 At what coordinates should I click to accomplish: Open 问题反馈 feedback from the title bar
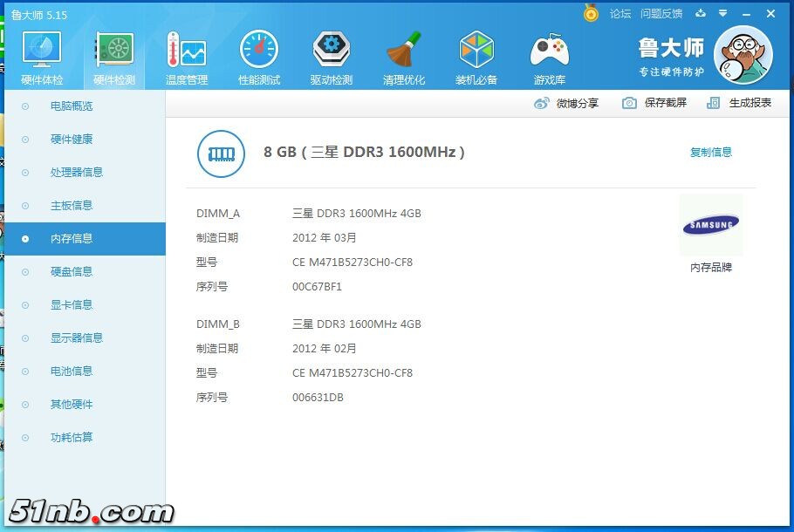tap(663, 14)
